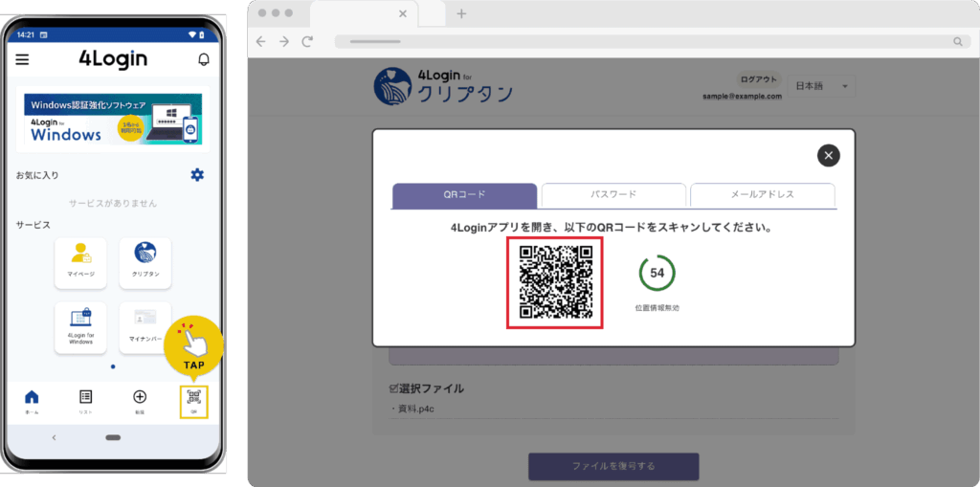Tap the notification bell icon
The width and height of the screenshot is (980, 487).
coord(203,59)
